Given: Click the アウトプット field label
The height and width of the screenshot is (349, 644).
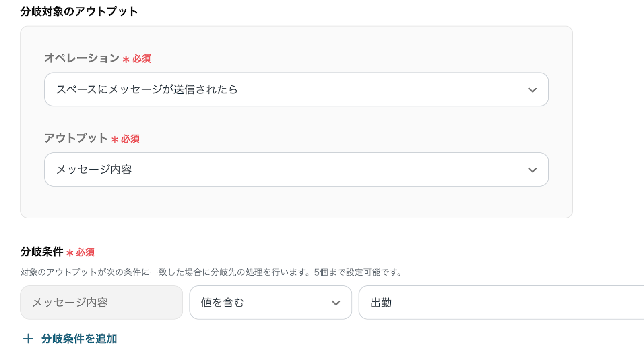Looking at the screenshot, I should [76, 138].
